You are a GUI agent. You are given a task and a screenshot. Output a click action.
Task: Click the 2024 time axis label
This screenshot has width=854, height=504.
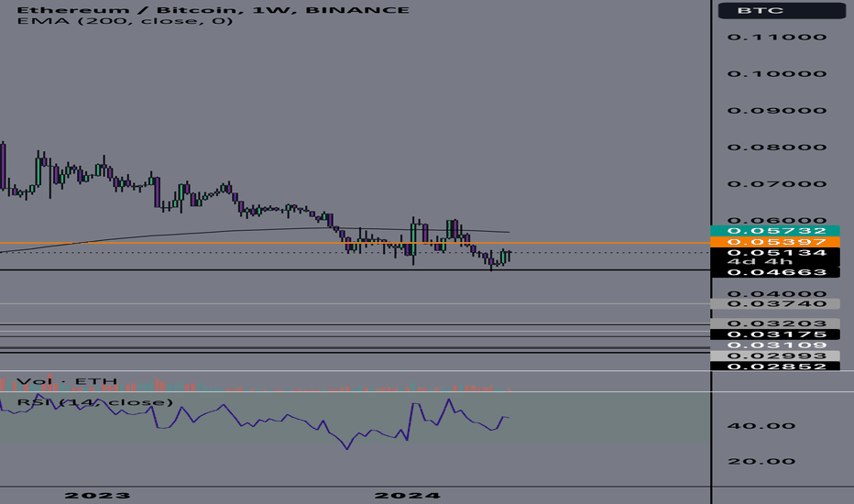click(x=408, y=495)
